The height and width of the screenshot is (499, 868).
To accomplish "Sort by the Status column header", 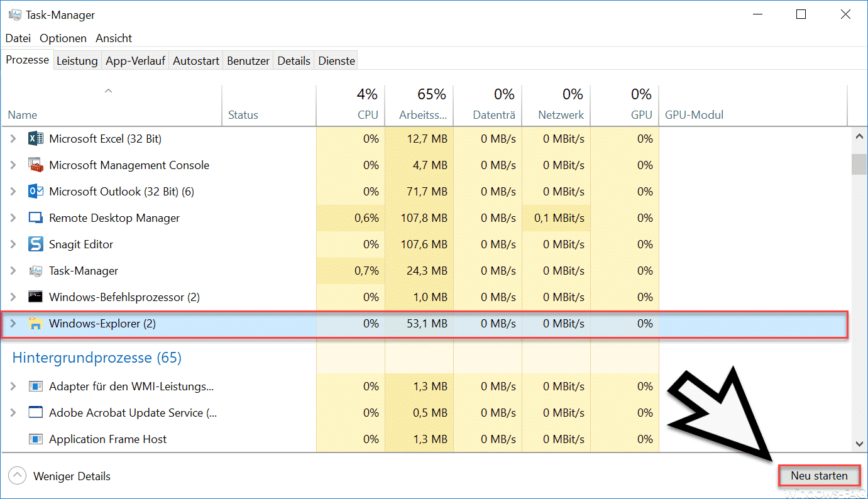I will (x=269, y=104).
